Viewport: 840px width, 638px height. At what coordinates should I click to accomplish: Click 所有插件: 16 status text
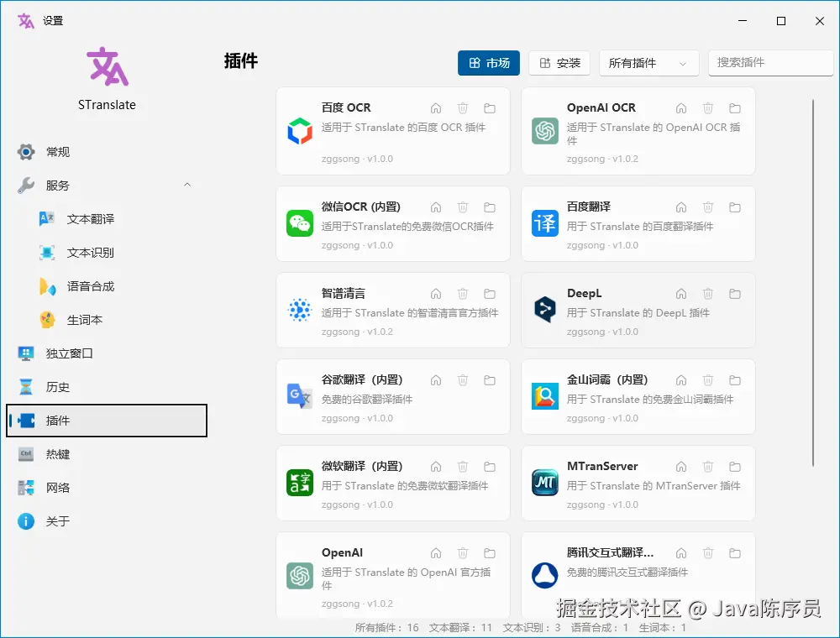(x=386, y=627)
